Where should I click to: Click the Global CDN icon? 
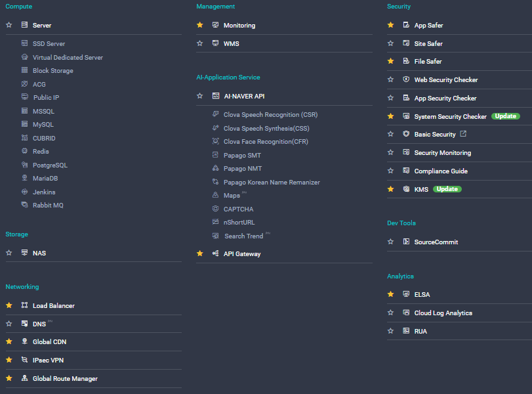point(24,341)
